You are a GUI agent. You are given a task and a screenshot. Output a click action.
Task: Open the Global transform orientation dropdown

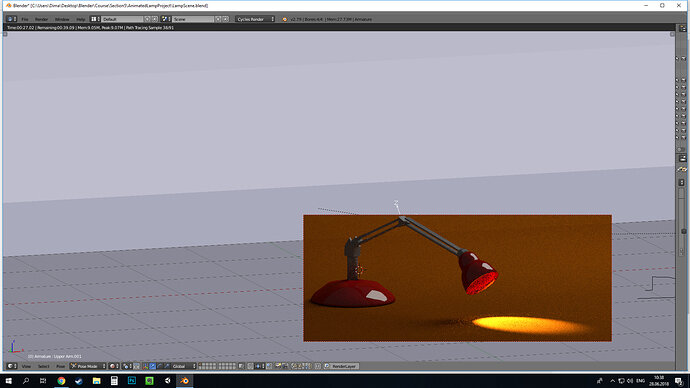(184, 366)
